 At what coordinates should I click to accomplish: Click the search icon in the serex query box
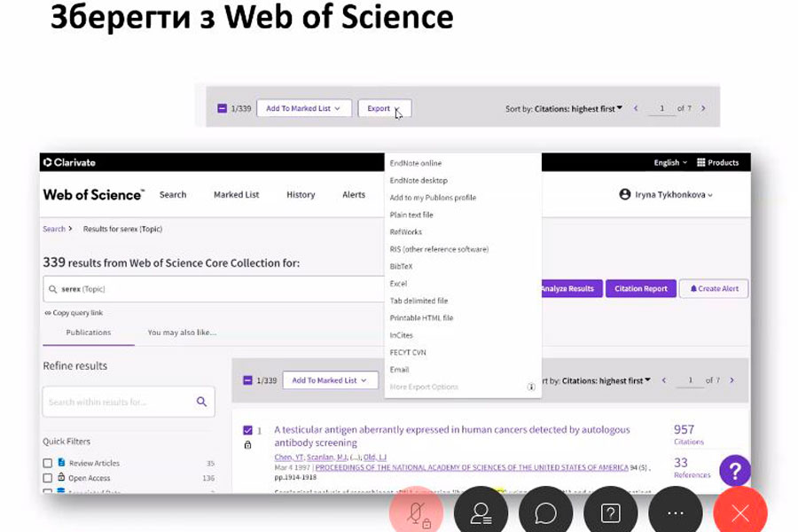coord(52,289)
